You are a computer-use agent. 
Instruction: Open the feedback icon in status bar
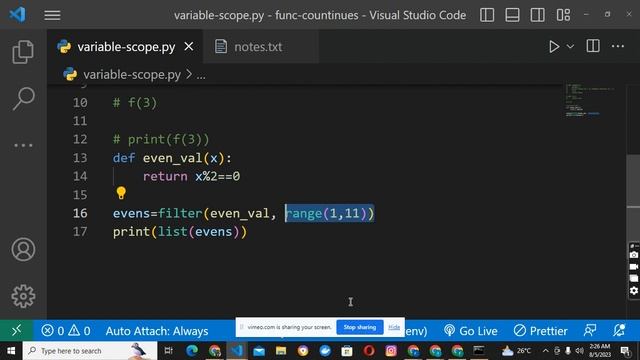click(x=590, y=330)
